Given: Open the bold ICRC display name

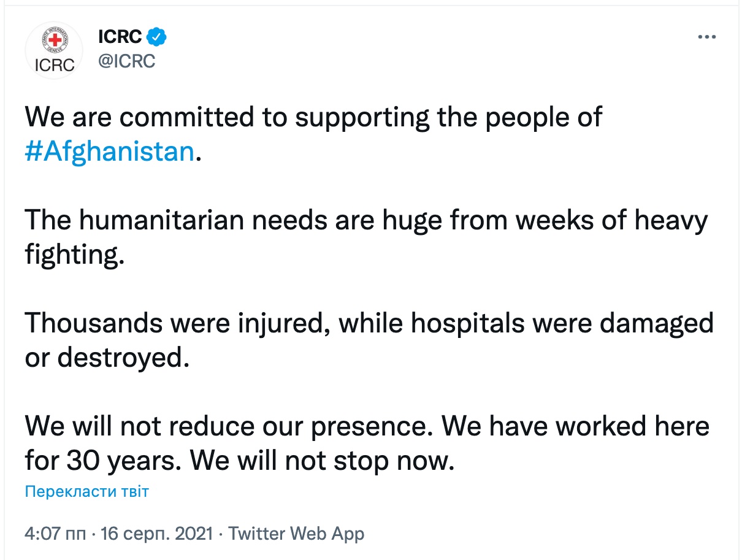Looking at the screenshot, I should click(x=120, y=37).
